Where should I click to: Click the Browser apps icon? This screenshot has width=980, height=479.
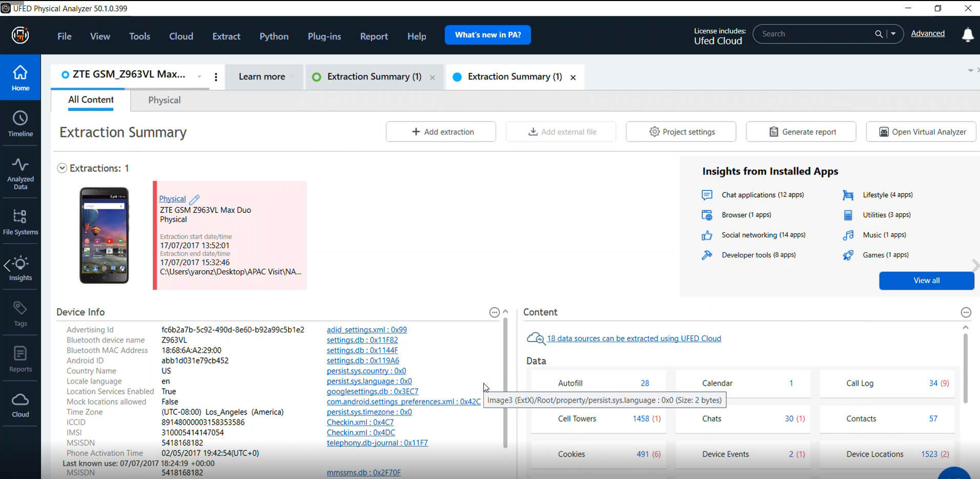pyautogui.click(x=707, y=215)
